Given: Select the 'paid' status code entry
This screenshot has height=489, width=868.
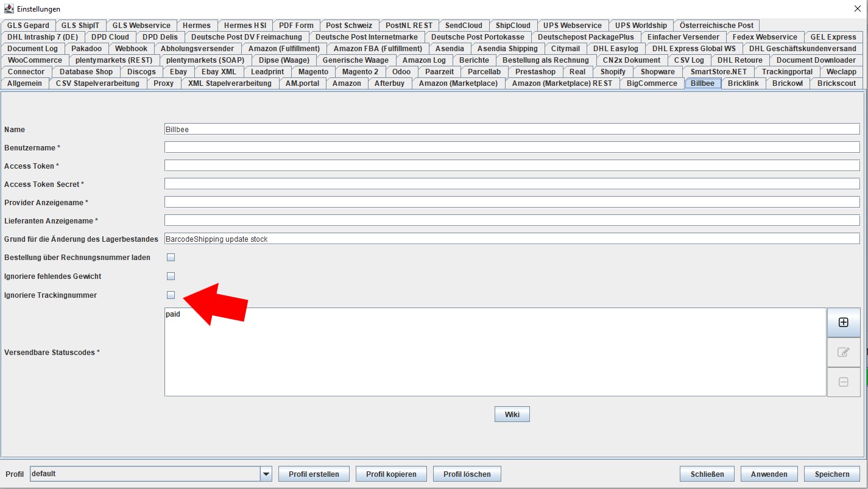Looking at the screenshot, I should click(x=173, y=314).
